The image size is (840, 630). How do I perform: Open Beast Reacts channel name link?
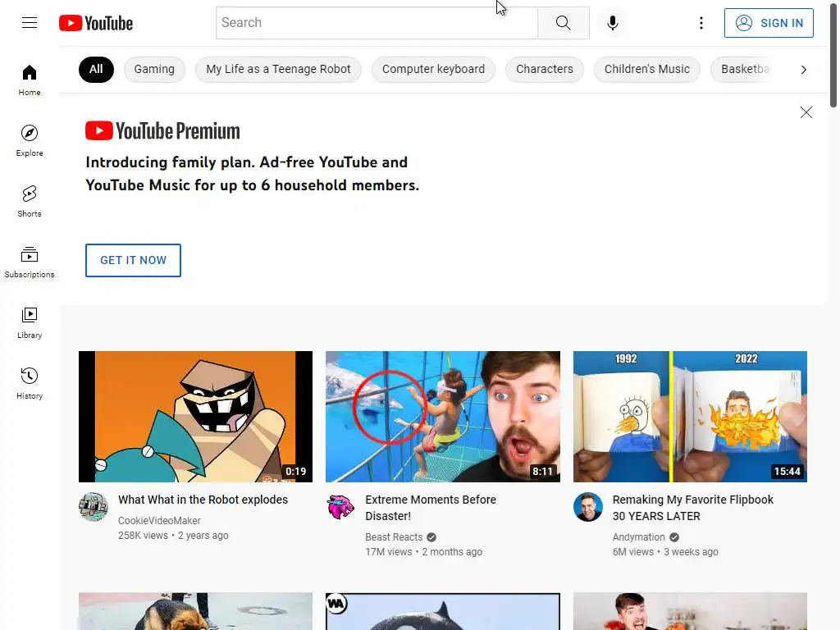[394, 536]
